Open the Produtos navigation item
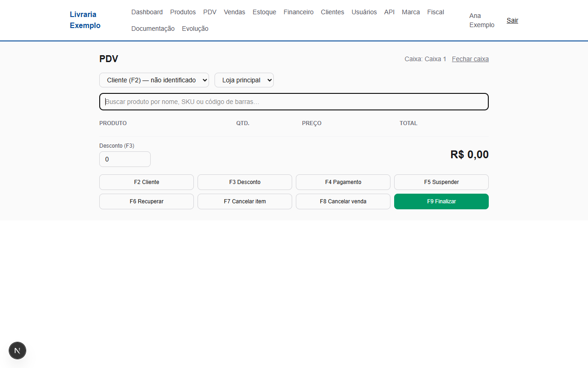Viewport: 588px width, 368px height. [183, 12]
